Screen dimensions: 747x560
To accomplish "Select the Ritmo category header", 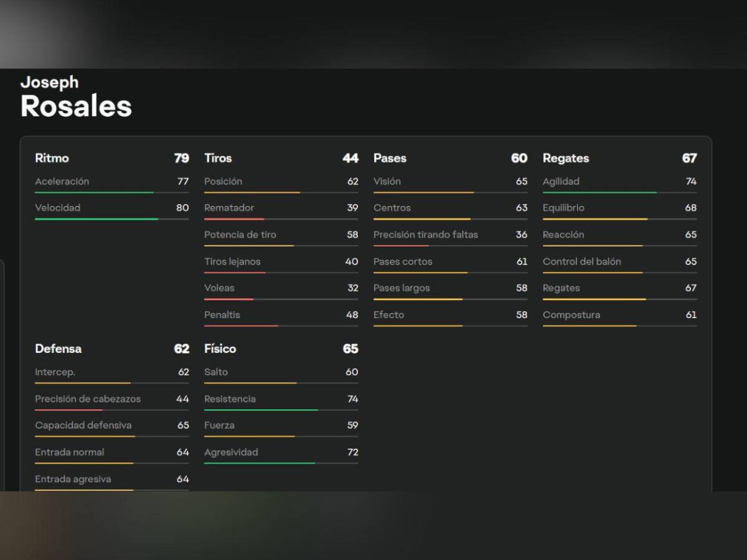I will click(52, 158).
